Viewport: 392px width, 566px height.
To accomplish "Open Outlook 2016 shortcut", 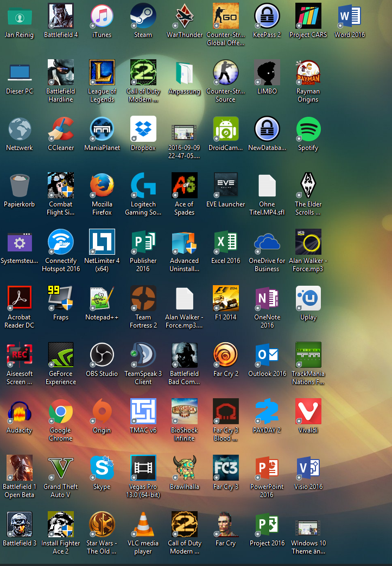I will [x=267, y=355].
